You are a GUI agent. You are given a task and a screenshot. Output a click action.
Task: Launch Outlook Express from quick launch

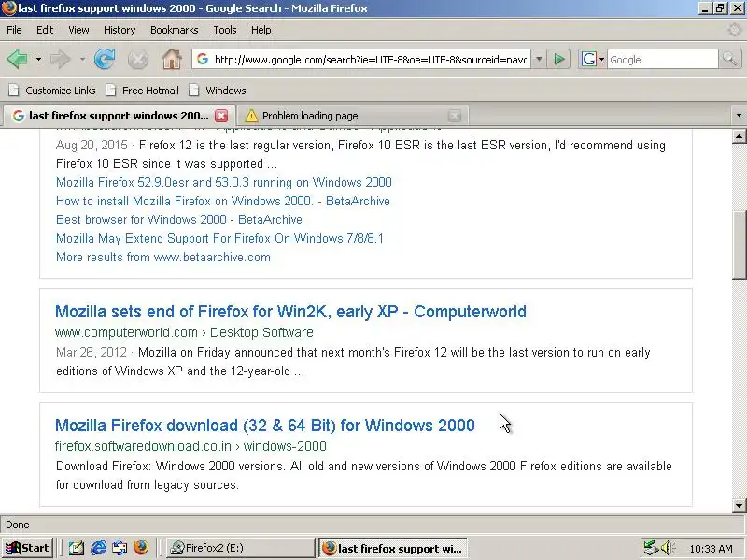(x=120, y=548)
